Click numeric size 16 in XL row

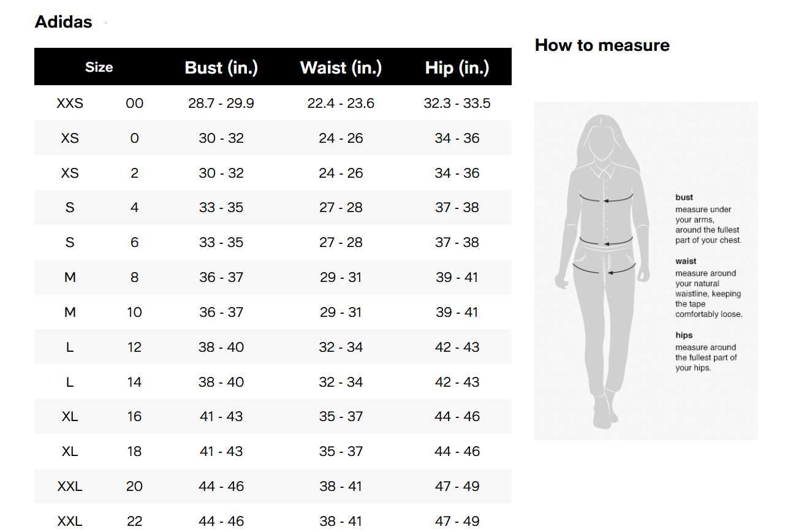134,416
